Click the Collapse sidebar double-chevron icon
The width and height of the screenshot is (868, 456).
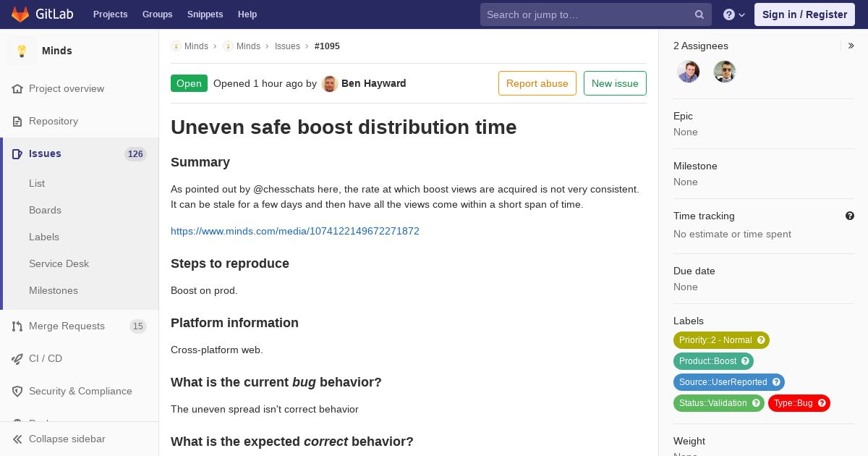click(17, 439)
